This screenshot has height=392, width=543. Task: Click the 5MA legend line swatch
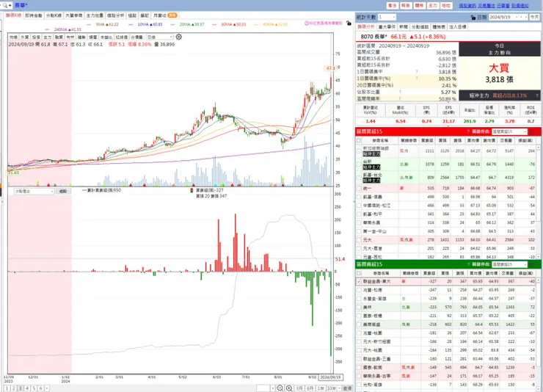pyautogui.click(x=90, y=24)
